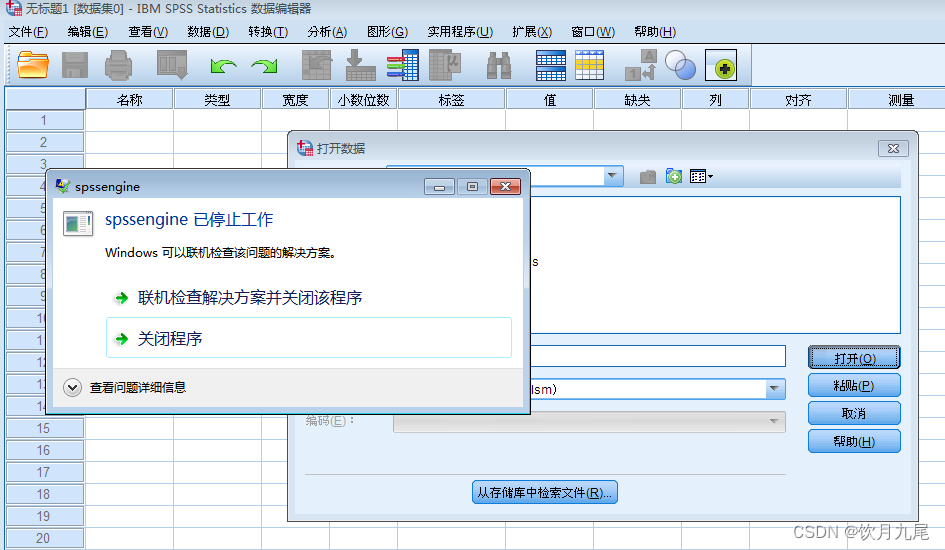Image resolution: width=945 pixels, height=550 pixels.
Task: Click the 宽度 column header
Action: (x=295, y=99)
